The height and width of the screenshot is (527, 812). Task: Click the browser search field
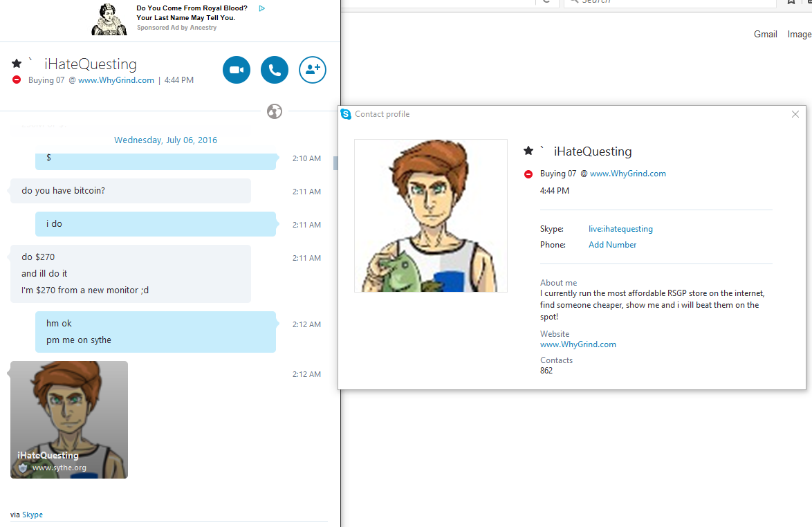pyautogui.click(x=670, y=3)
